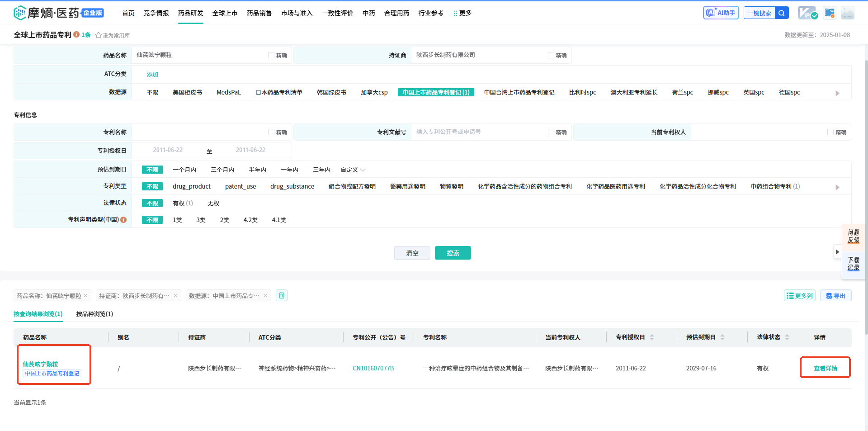Viewport: 868px width, 431px height.
Task: Toggle 精确 checkbox for 持证商
Action: click(551, 55)
